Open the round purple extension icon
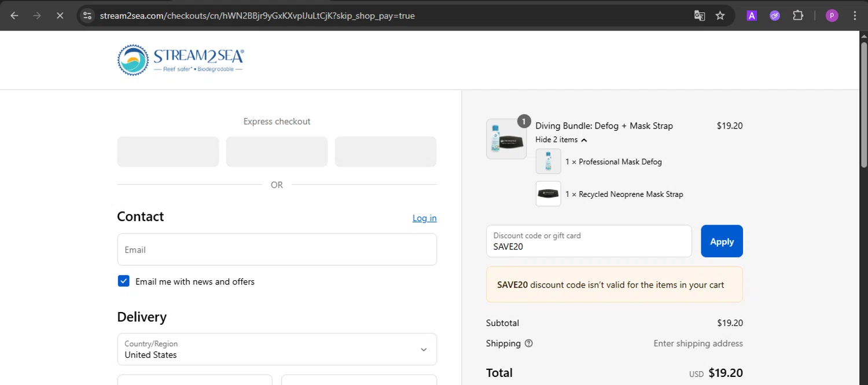This screenshot has width=868, height=385. coord(775,16)
